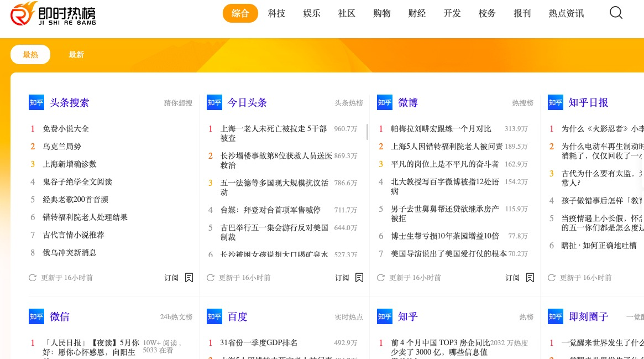Screen dimensions: 644x359
Task: Open 帕梅拉刘畊宏跟练一个月对比 topic
Action: pos(441,128)
